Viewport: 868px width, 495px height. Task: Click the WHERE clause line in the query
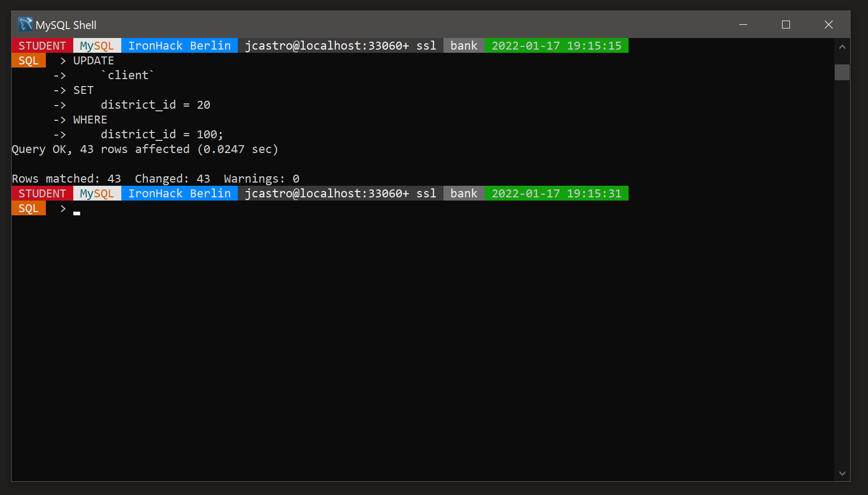tap(90, 119)
